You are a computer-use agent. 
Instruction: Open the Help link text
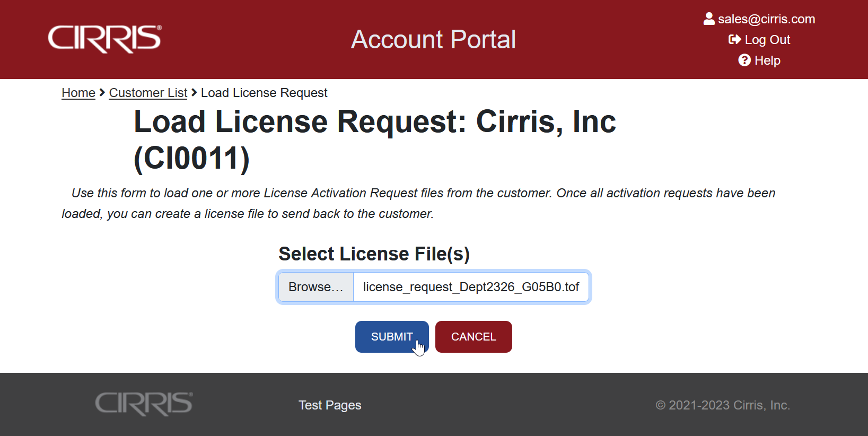coord(767,60)
